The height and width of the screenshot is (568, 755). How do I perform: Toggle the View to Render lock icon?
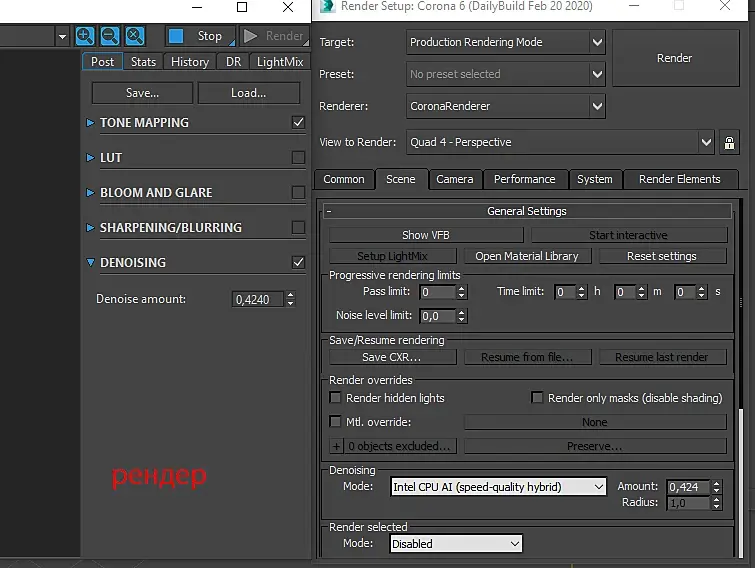coord(729,142)
